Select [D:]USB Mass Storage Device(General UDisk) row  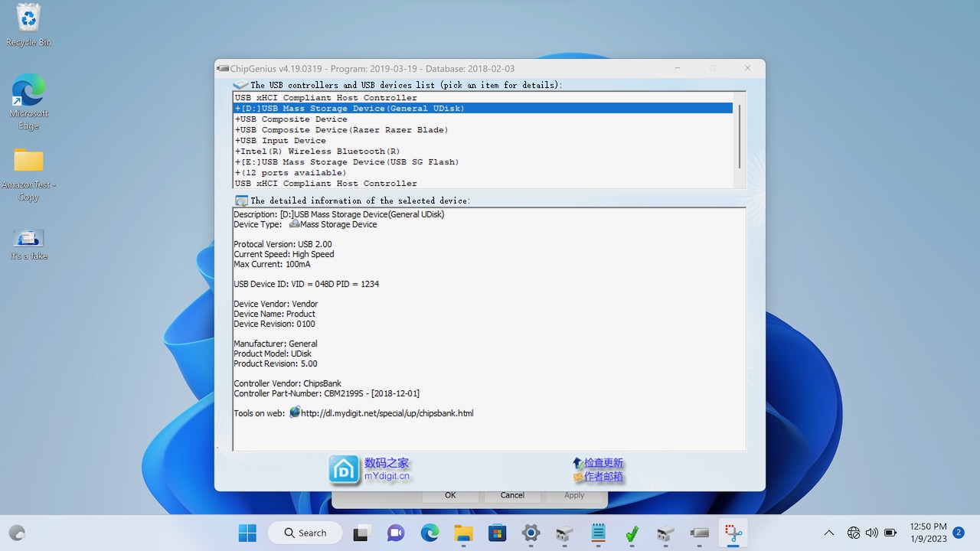click(x=482, y=109)
